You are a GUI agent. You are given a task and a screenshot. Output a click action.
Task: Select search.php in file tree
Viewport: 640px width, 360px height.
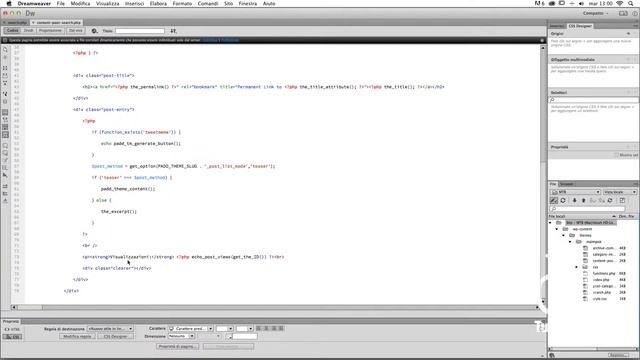(602, 293)
